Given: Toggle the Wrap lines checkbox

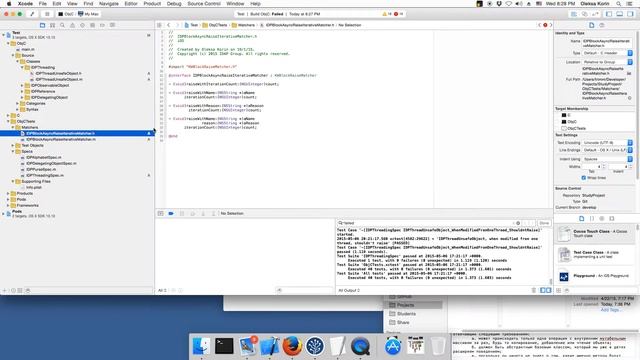Looking at the screenshot, I should pos(584,178).
